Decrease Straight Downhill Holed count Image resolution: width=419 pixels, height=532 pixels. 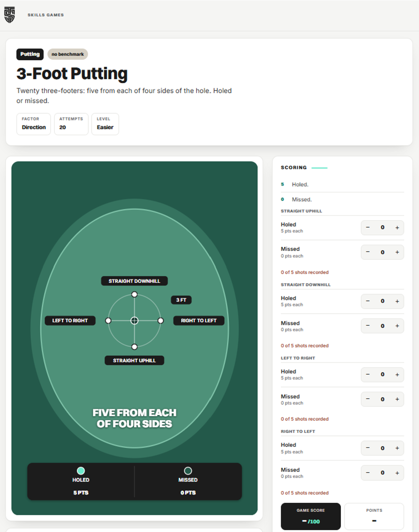coord(368,301)
